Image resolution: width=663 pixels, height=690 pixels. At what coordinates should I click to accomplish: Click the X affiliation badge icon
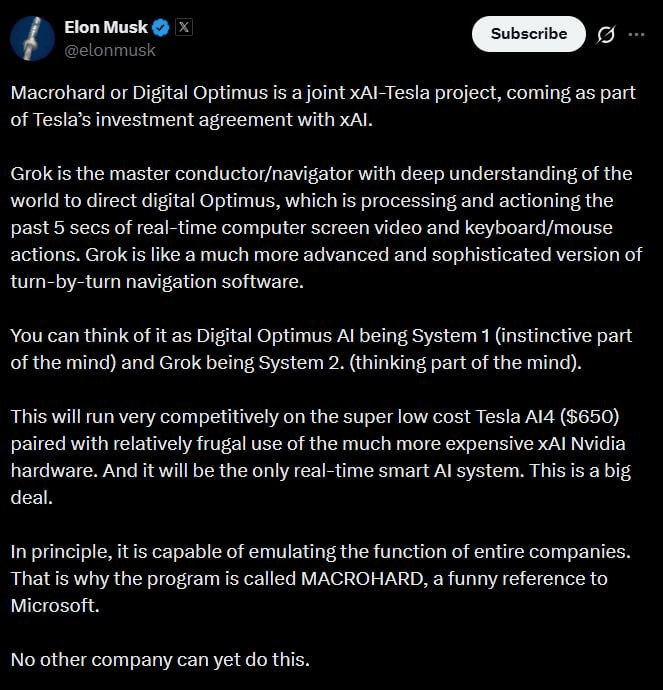184,28
